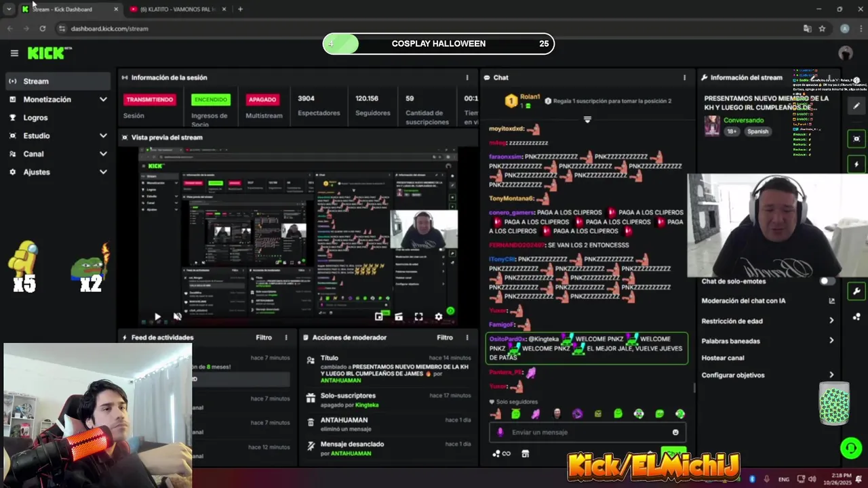Open a new browser tab
Screen dimensions: 868x488
coord(240,9)
